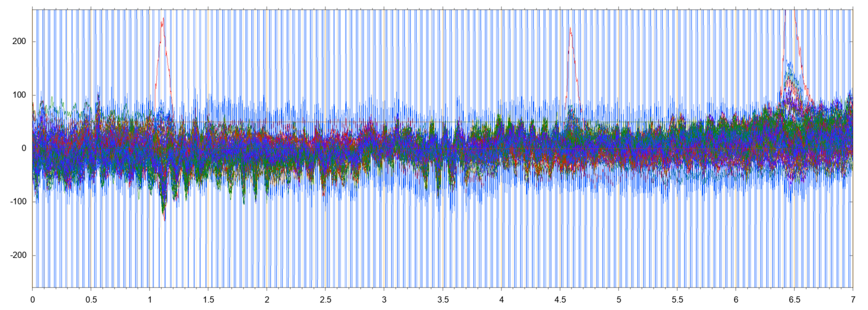868x310 pixels.
Task: Click the x-axis label 1.5
Action: pos(208,299)
